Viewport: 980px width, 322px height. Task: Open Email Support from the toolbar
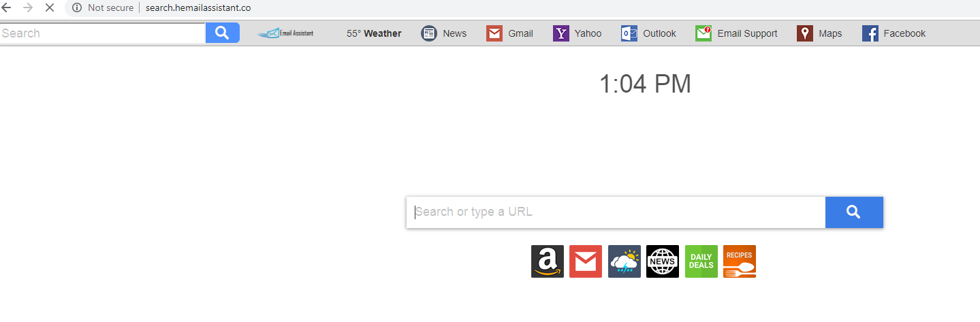[736, 33]
